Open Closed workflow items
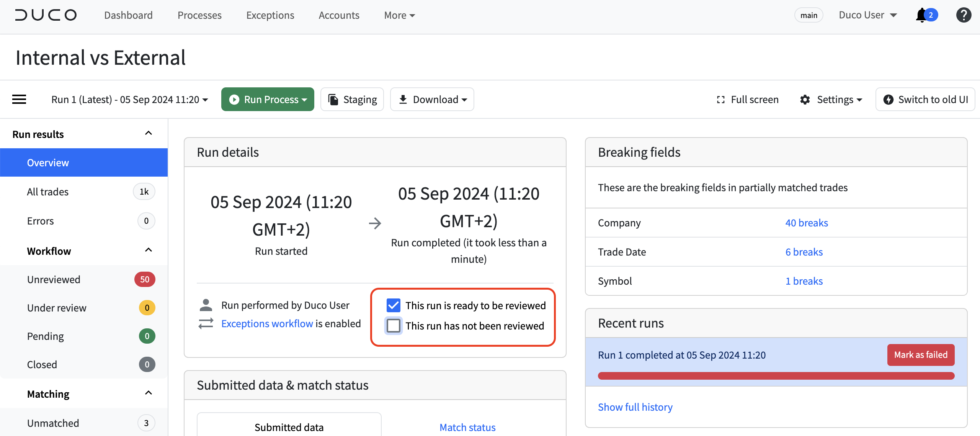The width and height of the screenshot is (980, 436). click(x=84, y=364)
